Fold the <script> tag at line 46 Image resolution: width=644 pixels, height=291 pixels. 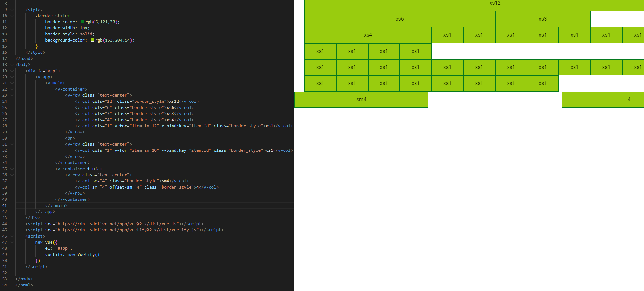click(x=12, y=236)
